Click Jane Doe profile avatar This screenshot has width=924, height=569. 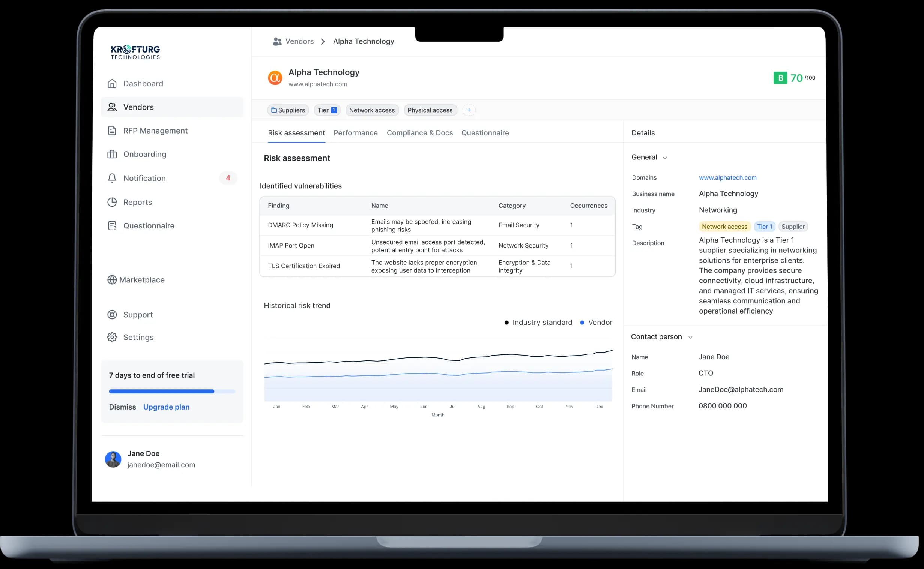113,459
